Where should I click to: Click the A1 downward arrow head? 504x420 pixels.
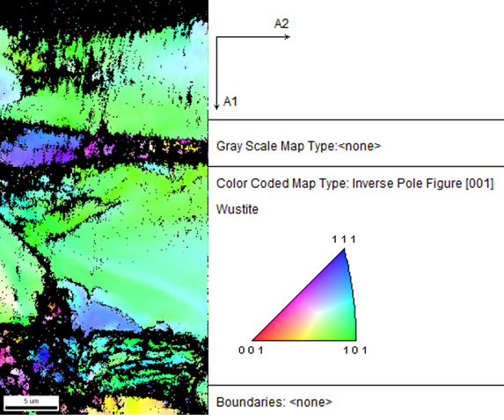coord(216,106)
